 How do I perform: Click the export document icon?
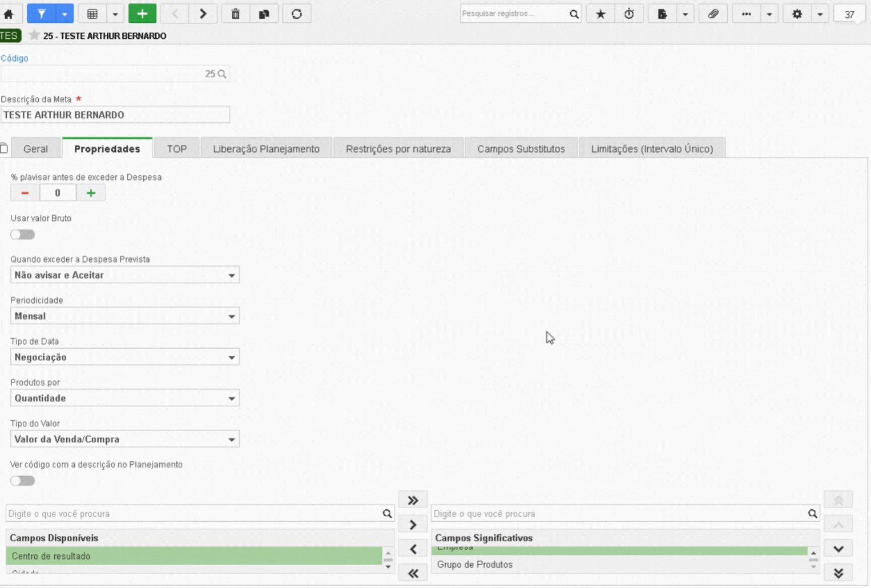[x=662, y=14]
